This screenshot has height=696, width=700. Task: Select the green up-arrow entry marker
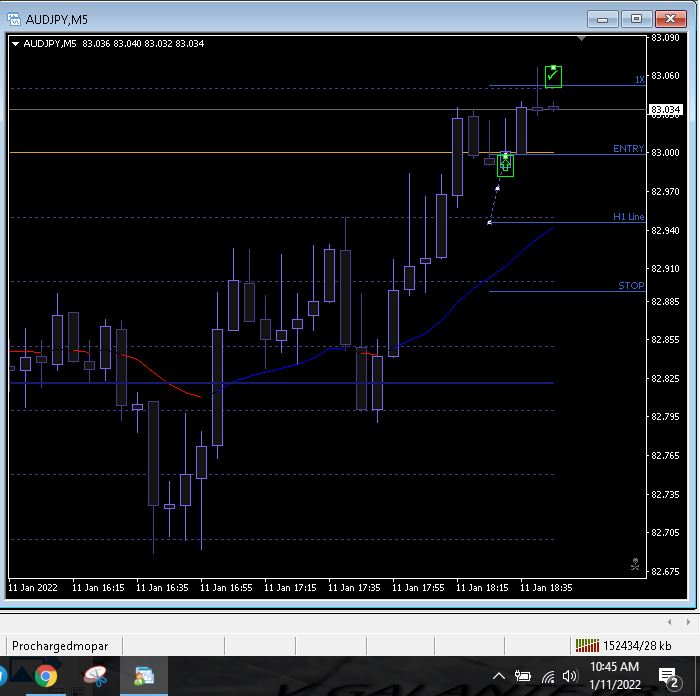(505, 164)
